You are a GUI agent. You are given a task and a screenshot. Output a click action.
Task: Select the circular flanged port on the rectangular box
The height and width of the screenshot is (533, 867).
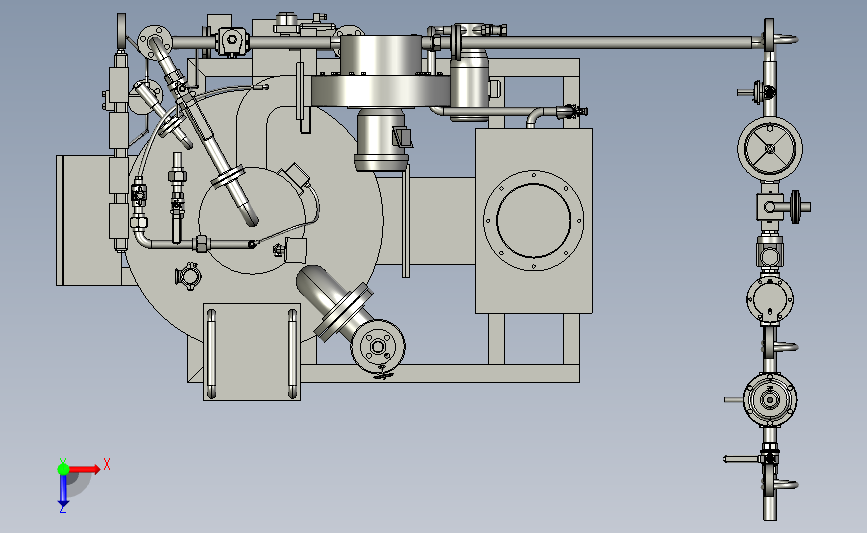coord(533,220)
